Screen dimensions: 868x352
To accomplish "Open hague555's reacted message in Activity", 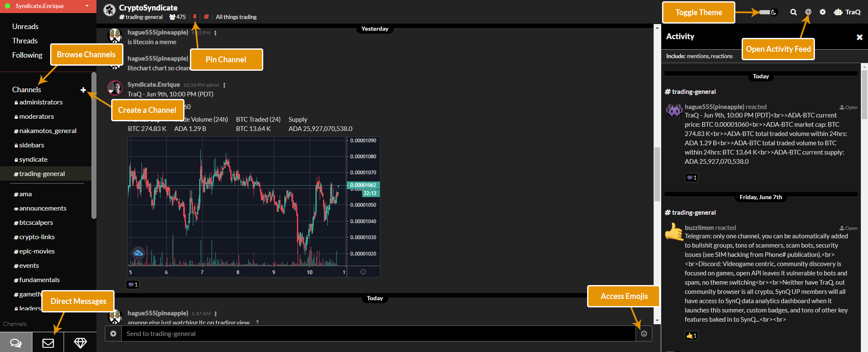I will (848, 107).
